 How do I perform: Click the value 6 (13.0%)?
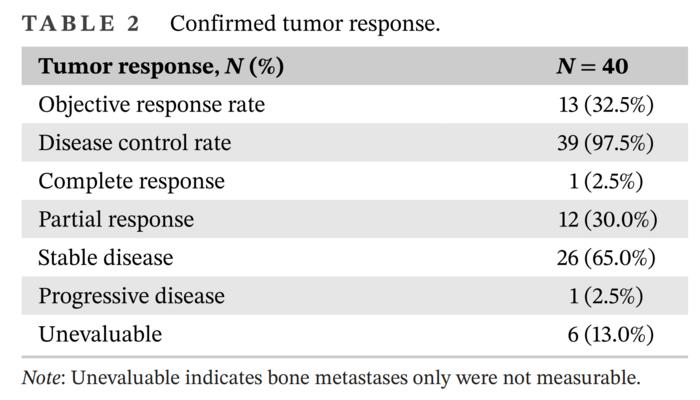click(x=610, y=334)
